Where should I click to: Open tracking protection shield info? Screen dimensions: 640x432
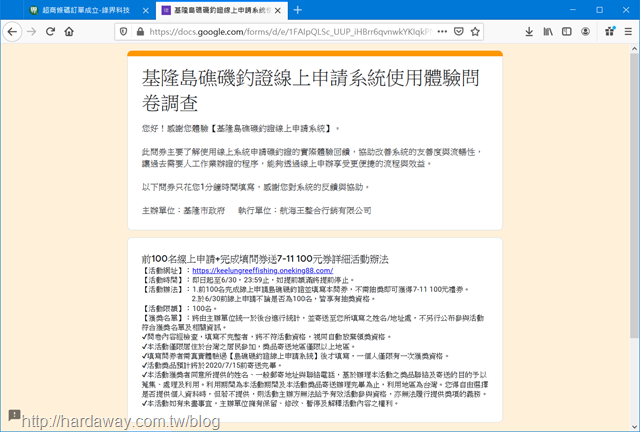pyautogui.click(x=123, y=31)
